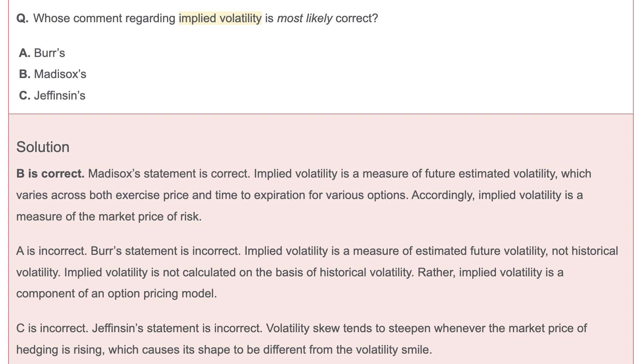Click the bold letter A. label
Screen dimensions: 643x364
pos(25,53)
